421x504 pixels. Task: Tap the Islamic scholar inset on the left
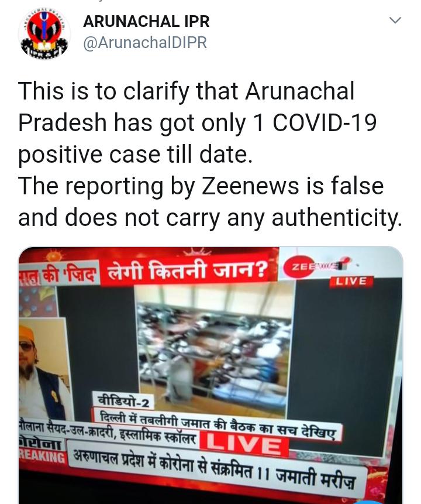coord(43,369)
